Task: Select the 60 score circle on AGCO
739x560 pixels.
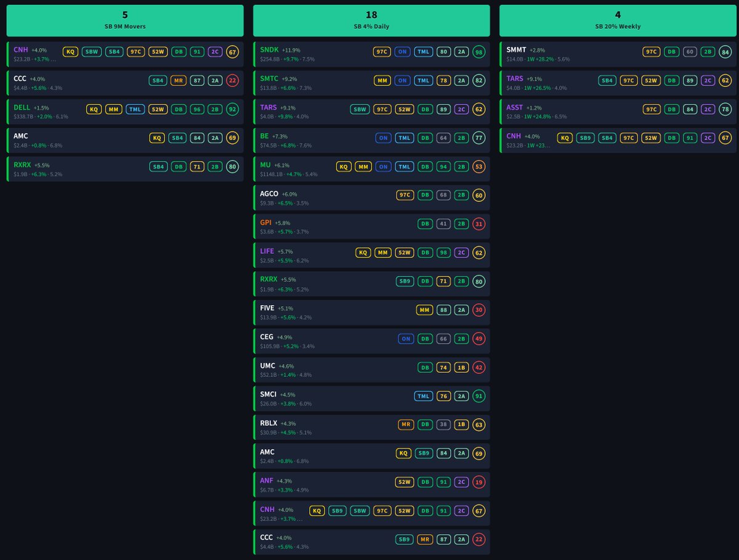Action: coord(479,195)
